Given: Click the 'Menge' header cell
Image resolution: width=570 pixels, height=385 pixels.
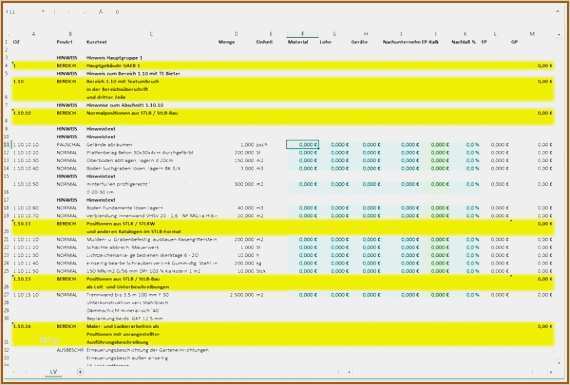Looking at the screenshot, I should coord(226,42).
